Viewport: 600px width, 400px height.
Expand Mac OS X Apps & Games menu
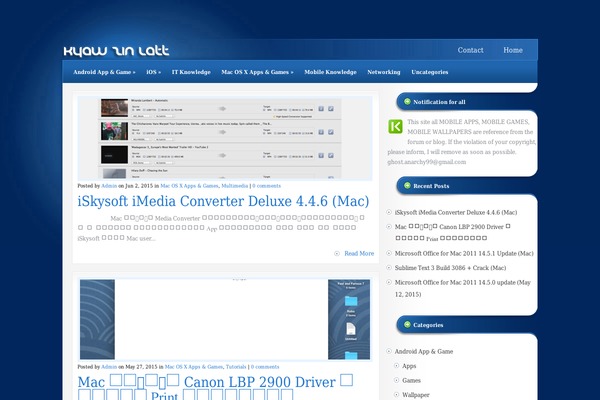(257, 72)
